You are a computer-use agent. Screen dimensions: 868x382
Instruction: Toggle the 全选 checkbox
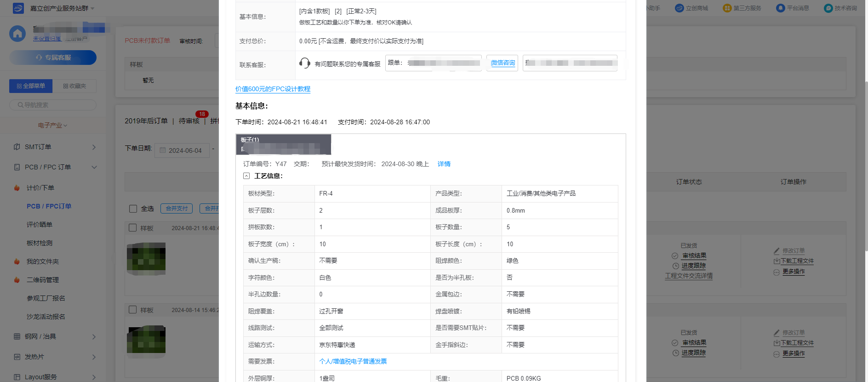coord(133,209)
